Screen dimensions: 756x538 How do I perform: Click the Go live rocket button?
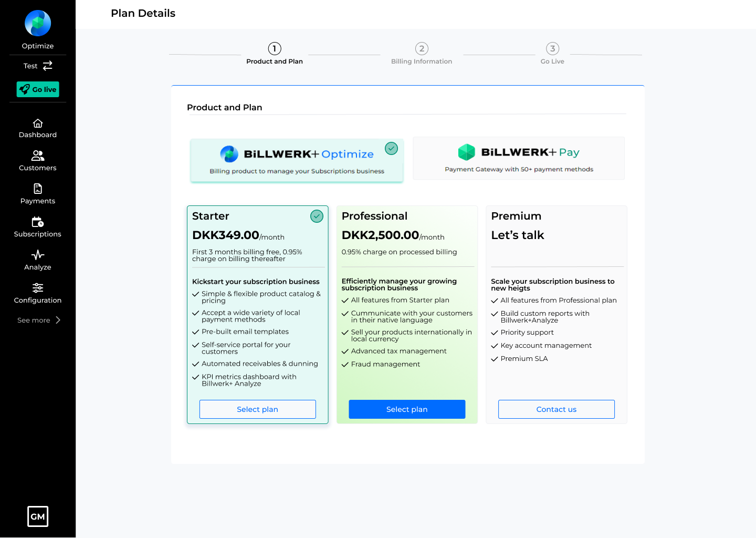(x=38, y=89)
